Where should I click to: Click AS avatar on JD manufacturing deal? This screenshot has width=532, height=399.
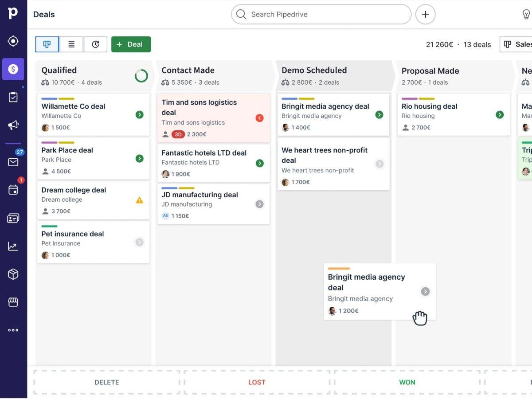click(x=165, y=216)
